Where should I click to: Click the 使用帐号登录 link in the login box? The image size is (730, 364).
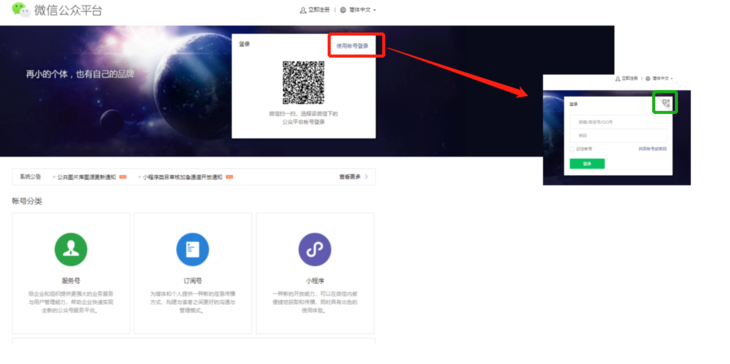click(352, 46)
